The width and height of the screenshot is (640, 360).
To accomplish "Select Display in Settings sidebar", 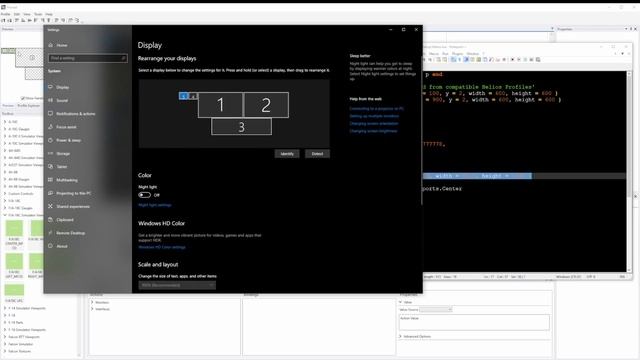I will (62, 87).
